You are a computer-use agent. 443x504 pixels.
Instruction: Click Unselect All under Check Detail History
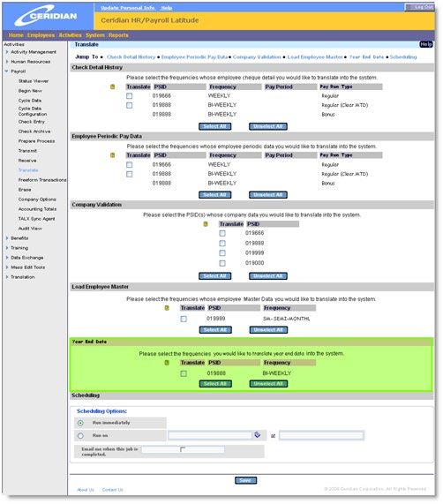pyautogui.click(x=268, y=126)
